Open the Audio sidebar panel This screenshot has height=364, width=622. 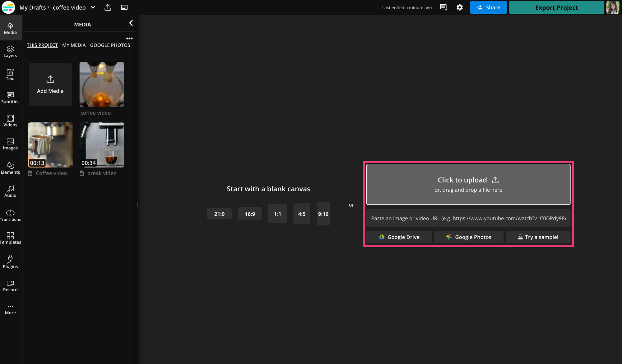(10, 191)
